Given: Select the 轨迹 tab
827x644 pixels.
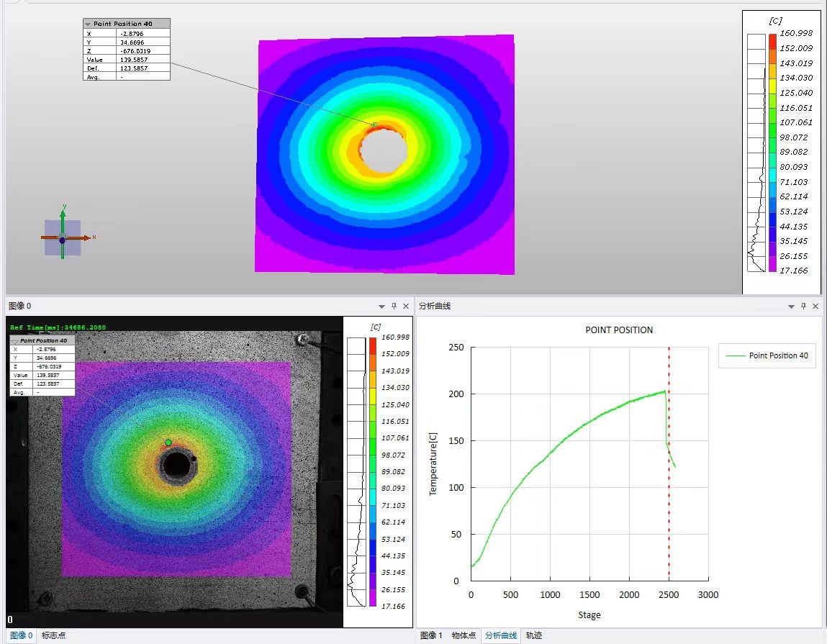Looking at the screenshot, I should [x=533, y=635].
